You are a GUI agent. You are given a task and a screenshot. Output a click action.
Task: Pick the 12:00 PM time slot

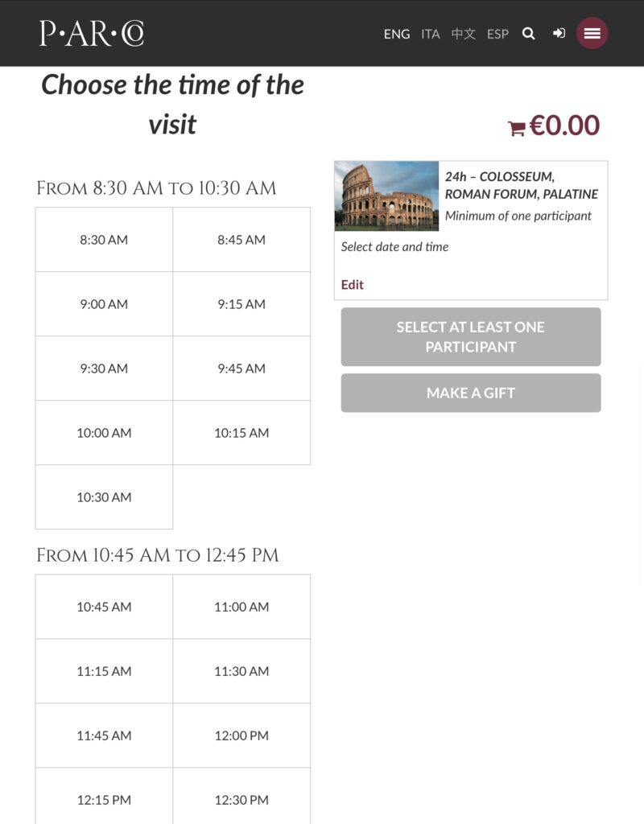point(242,735)
